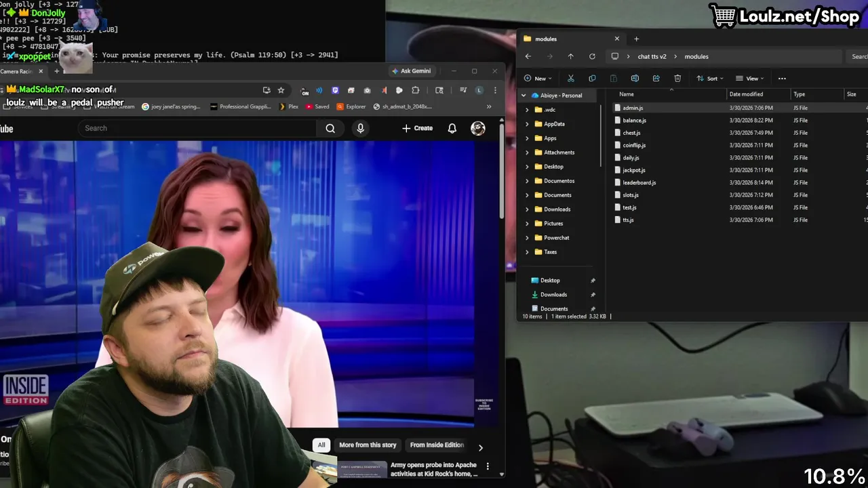Open YouTube notifications bell

click(452, 128)
